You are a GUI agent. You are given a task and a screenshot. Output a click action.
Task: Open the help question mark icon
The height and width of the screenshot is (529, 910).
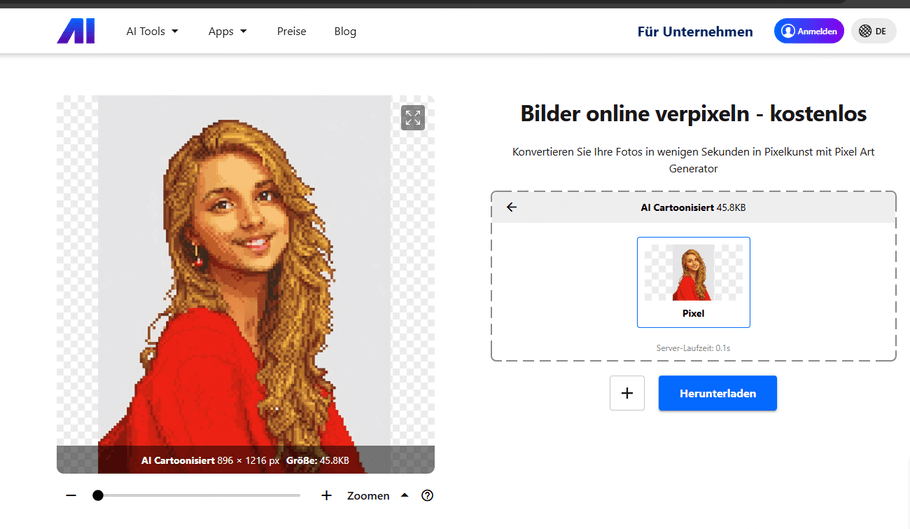pos(428,495)
